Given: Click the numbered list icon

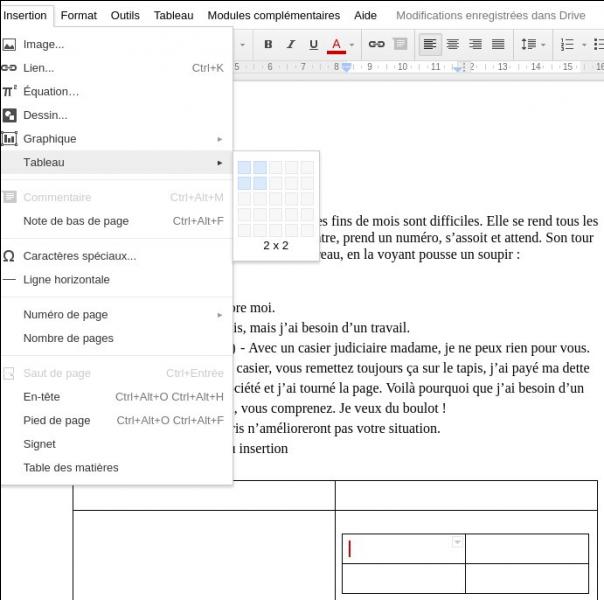Looking at the screenshot, I should coord(567,44).
